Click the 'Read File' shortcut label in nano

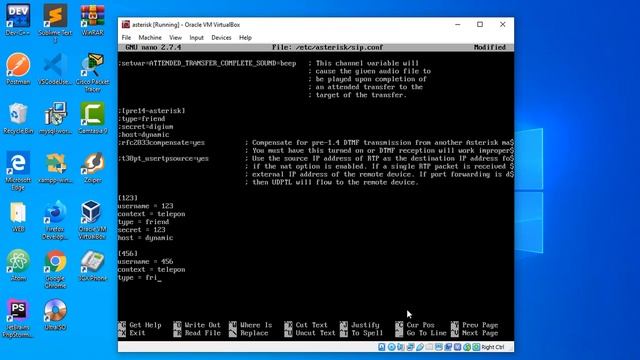point(202,333)
